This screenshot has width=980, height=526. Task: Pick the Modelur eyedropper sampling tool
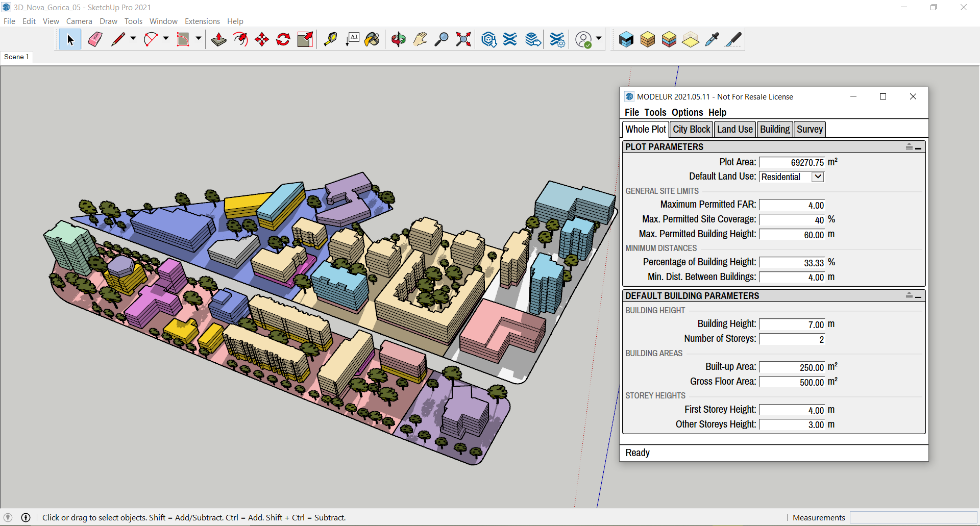pos(712,39)
